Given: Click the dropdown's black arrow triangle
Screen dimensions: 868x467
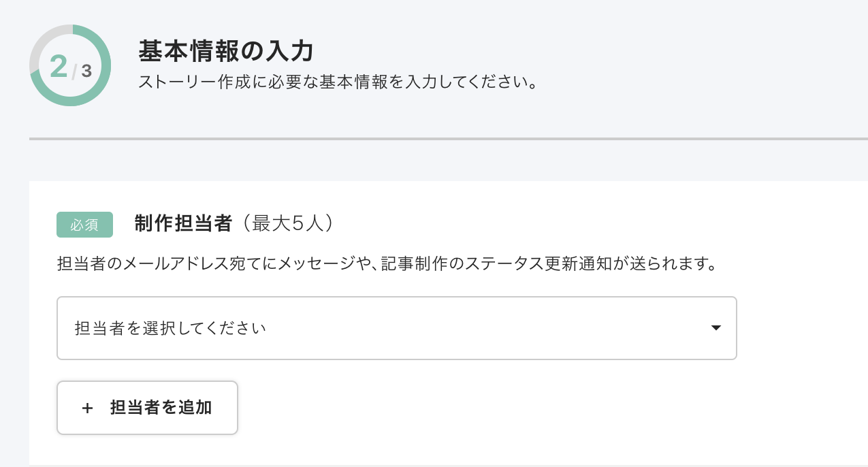Looking at the screenshot, I should click(716, 328).
